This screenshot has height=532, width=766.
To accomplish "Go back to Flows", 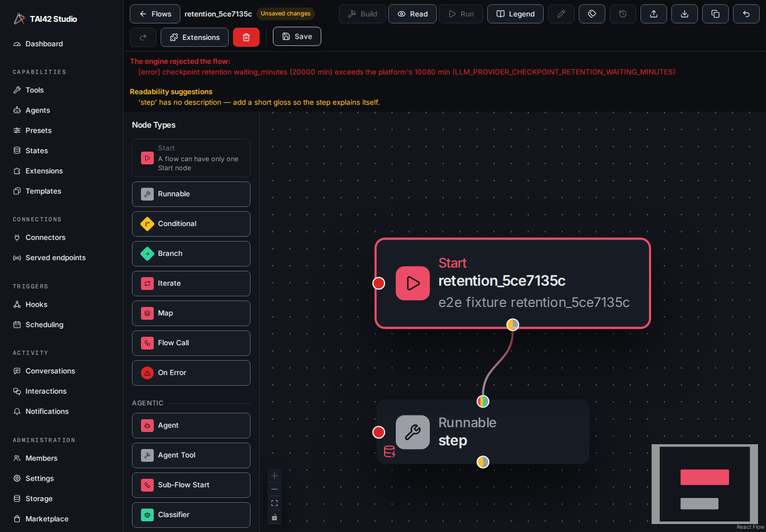I will [x=155, y=14].
